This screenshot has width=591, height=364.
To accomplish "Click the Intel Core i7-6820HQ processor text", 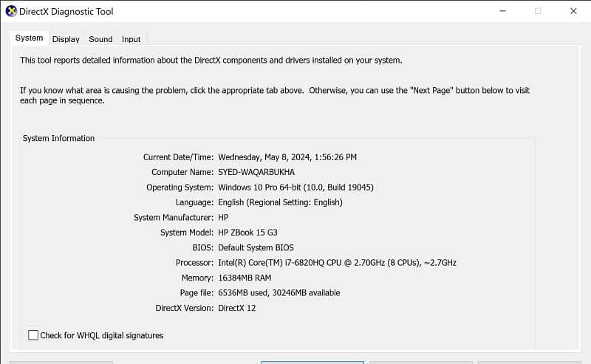I will [x=337, y=263].
